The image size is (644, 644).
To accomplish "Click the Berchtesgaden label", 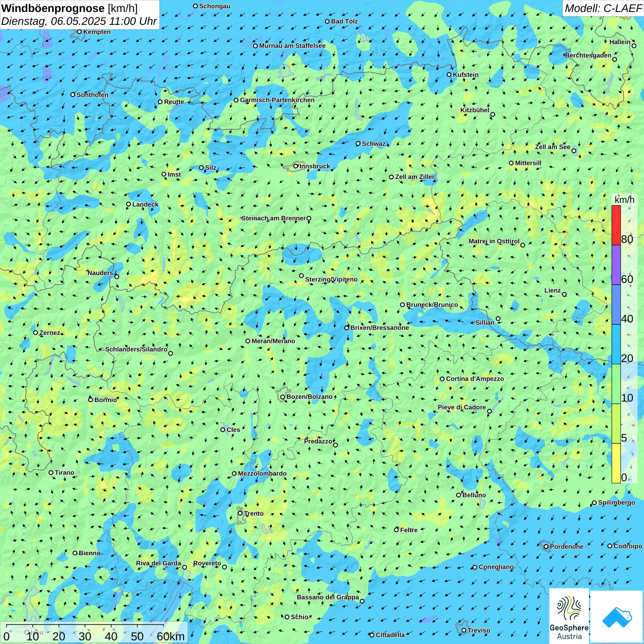I will (588, 55).
